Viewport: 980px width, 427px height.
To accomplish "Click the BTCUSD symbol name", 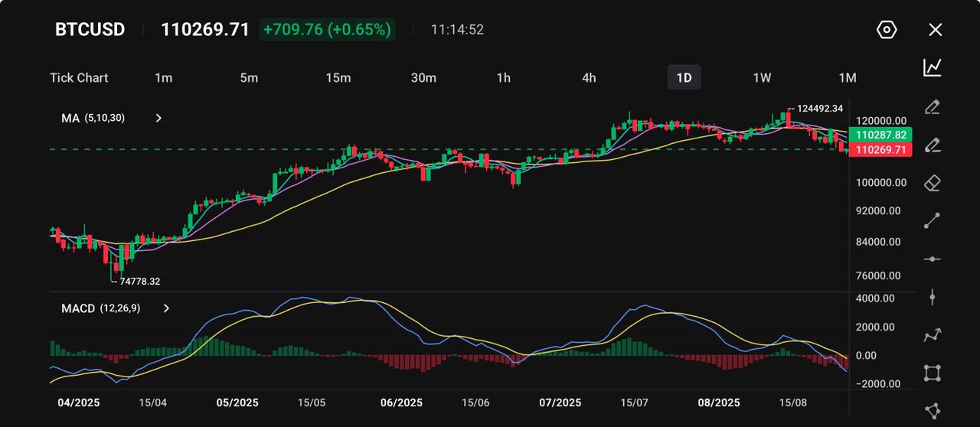I will point(90,30).
